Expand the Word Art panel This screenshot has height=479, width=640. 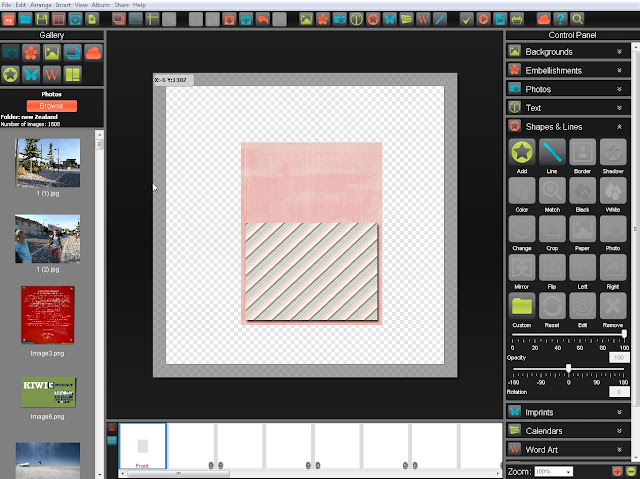pos(569,450)
